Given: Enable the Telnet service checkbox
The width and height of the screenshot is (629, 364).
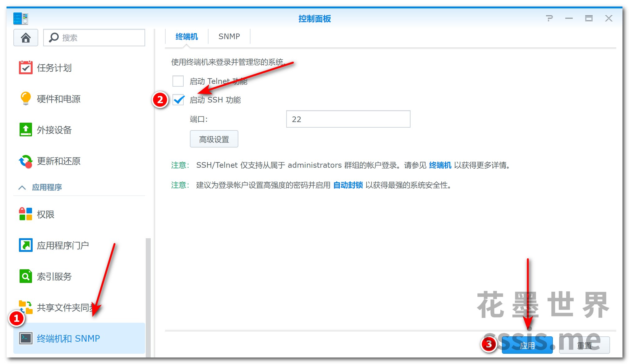Looking at the screenshot, I should (x=178, y=81).
